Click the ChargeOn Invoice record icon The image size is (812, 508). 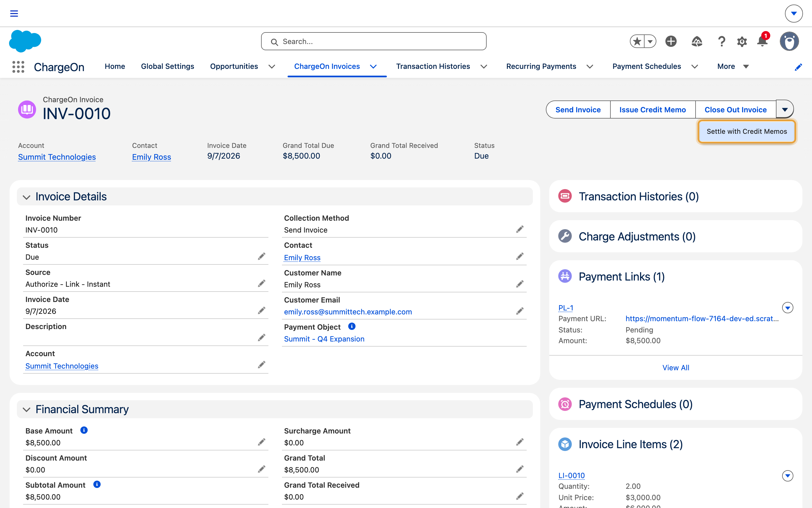[27, 109]
